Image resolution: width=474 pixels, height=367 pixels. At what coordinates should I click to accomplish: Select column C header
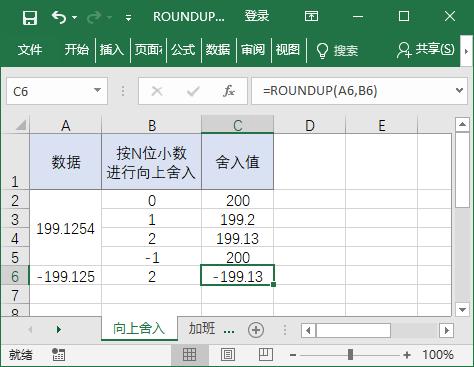(238, 125)
